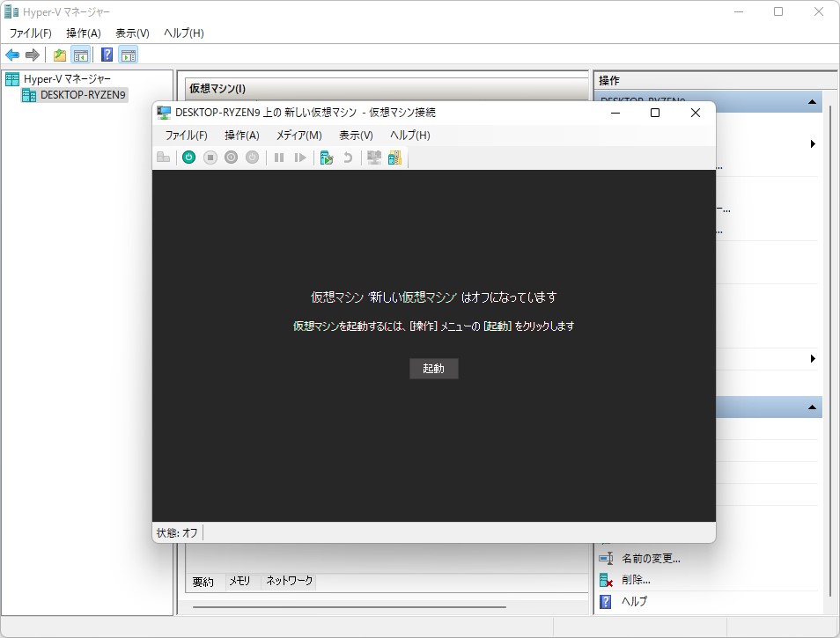840x638 pixels.
Task: Click the grey monitor session toolbar icon
Action: (x=374, y=158)
